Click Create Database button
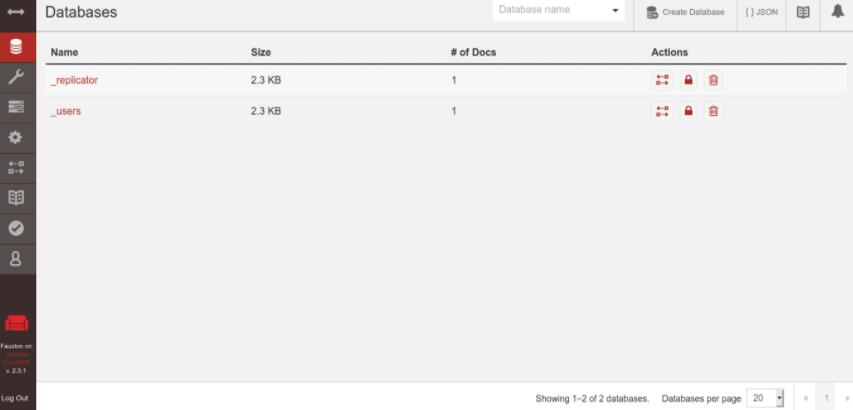Screen dimensions: 853x410 (685, 13)
